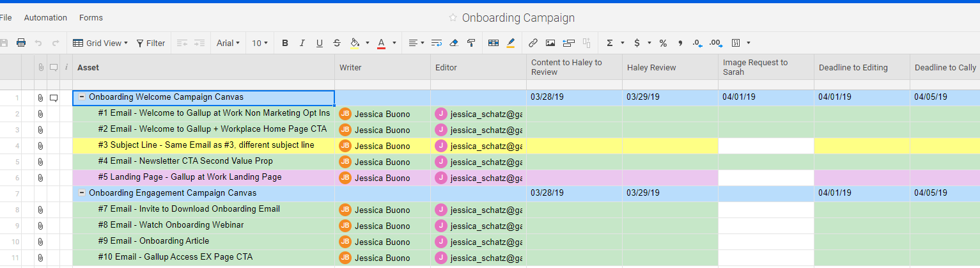Click the comments column header icon
This screenshot has height=268, width=980.
click(x=54, y=67)
